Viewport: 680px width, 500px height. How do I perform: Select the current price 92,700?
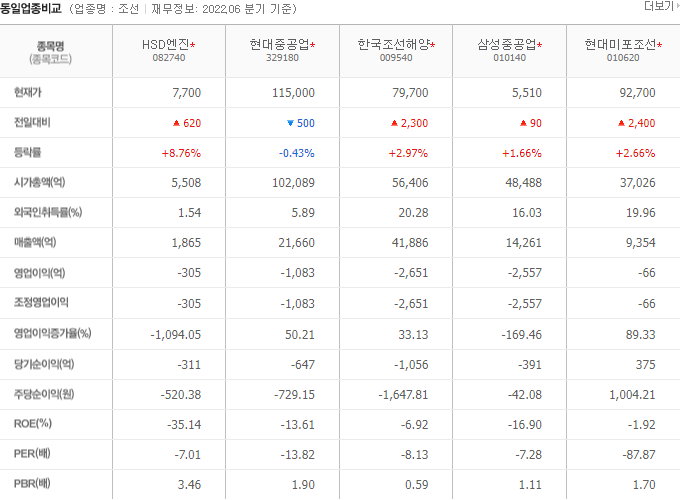tap(638, 93)
